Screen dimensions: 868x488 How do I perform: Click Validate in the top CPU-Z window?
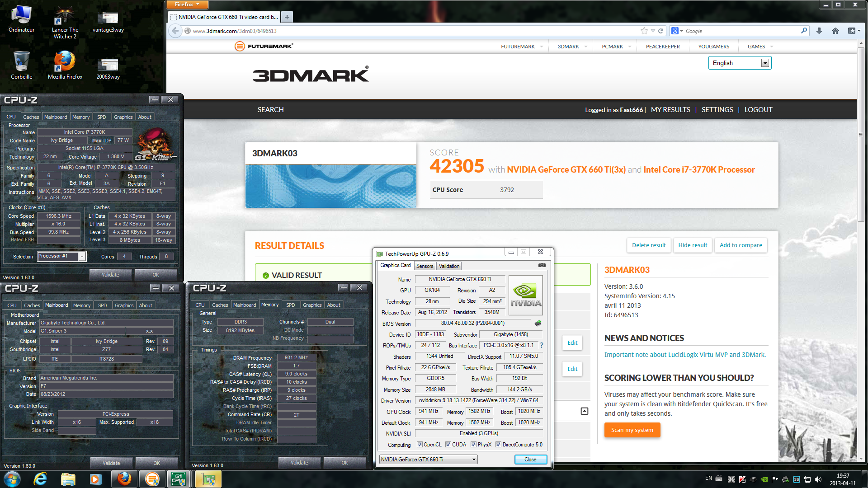point(110,275)
